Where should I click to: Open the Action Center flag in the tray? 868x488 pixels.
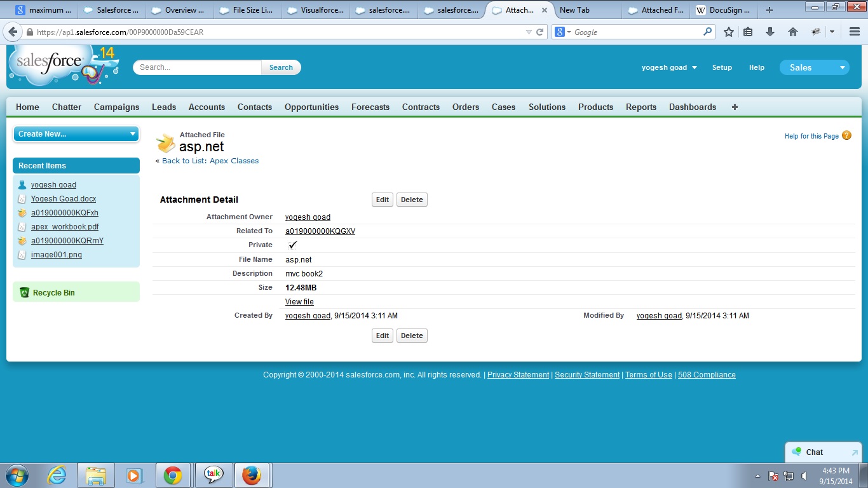[x=773, y=476]
